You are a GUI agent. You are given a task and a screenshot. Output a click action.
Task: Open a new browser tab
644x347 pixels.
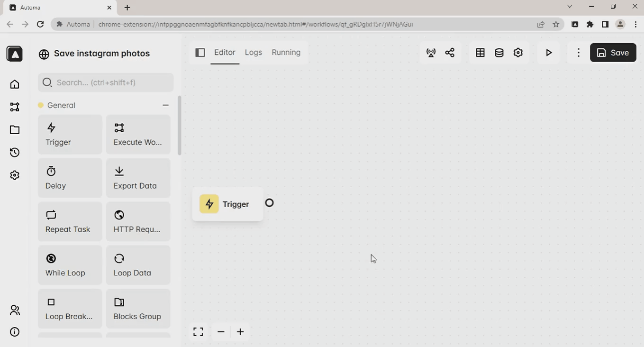tap(127, 8)
